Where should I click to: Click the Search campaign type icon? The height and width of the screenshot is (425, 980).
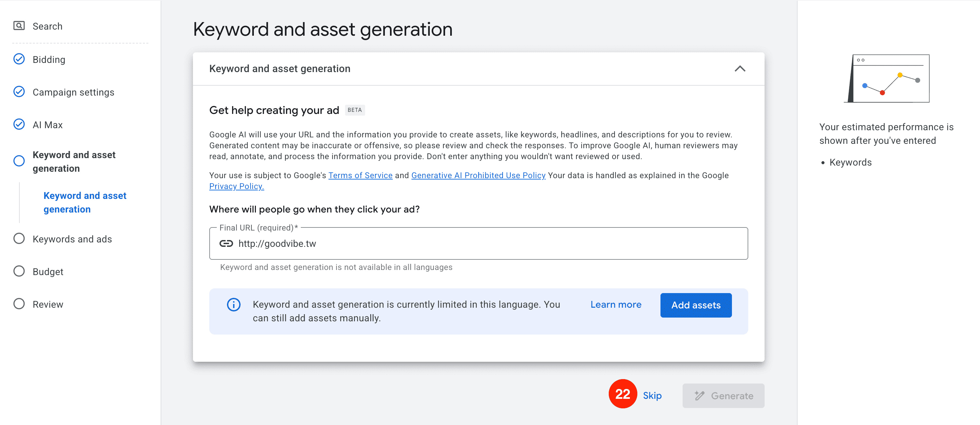(x=19, y=26)
